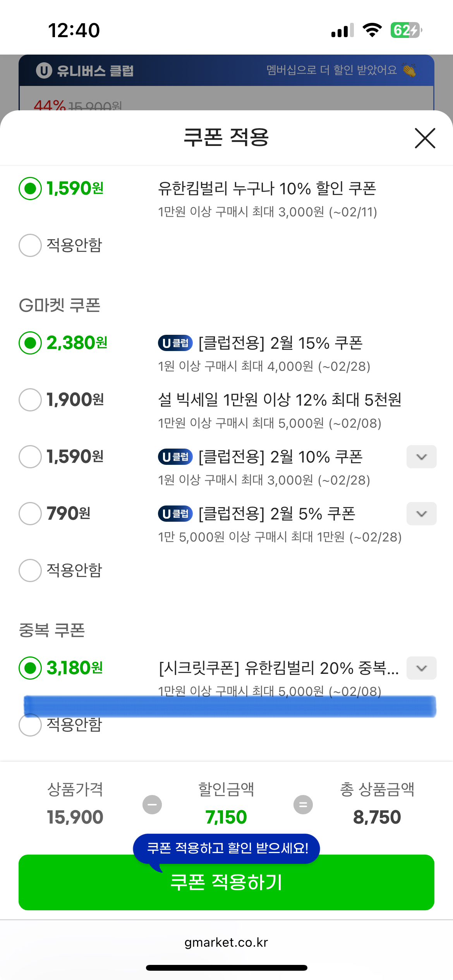Expand the 클럽전용 2월 10% 쿠폰 details

coord(421,457)
